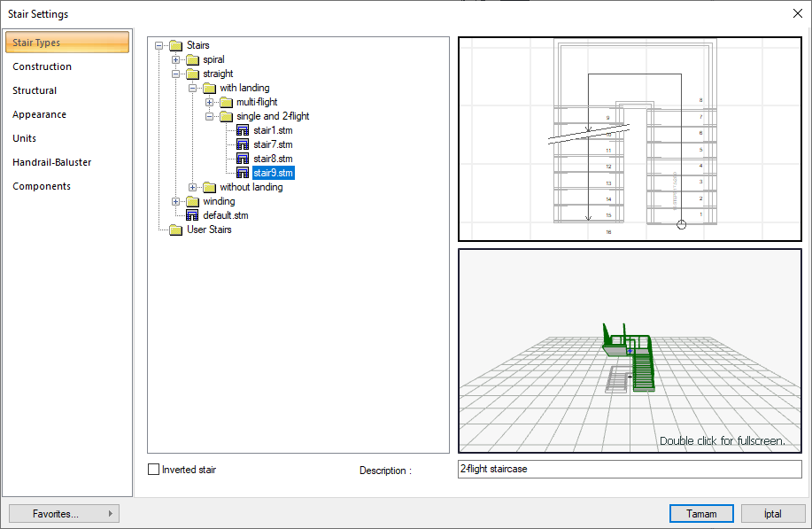The width and height of the screenshot is (812, 529).
Task: Click the Description text field
Action: click(x=629, y=469)
